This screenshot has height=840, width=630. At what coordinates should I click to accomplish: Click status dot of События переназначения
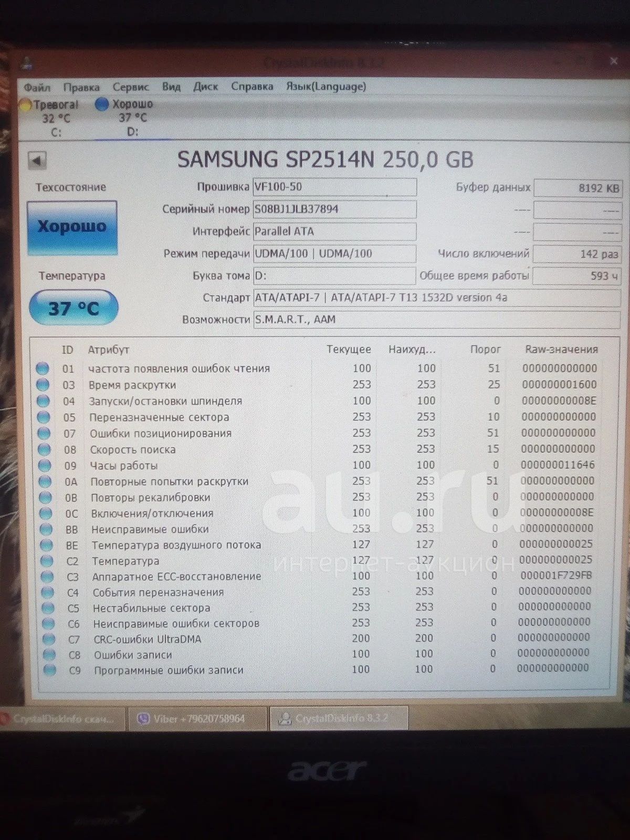click(x=48, y=592)
